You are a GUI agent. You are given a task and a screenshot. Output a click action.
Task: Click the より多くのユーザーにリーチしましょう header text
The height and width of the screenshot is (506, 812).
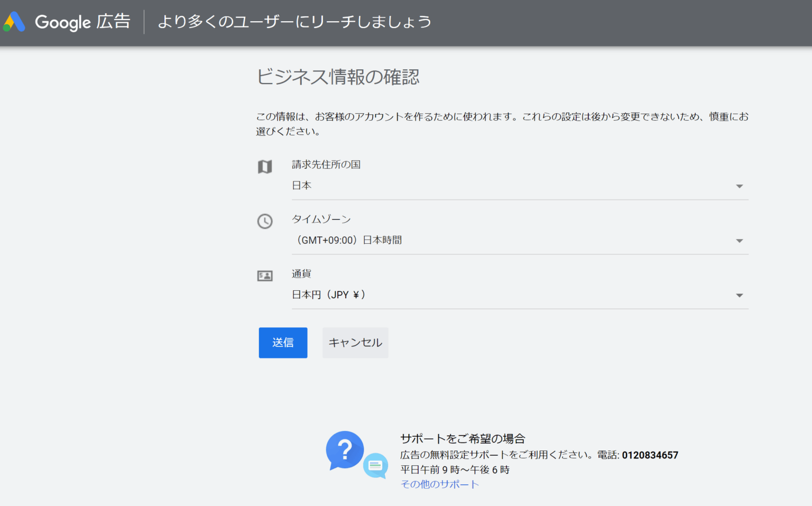294,22
